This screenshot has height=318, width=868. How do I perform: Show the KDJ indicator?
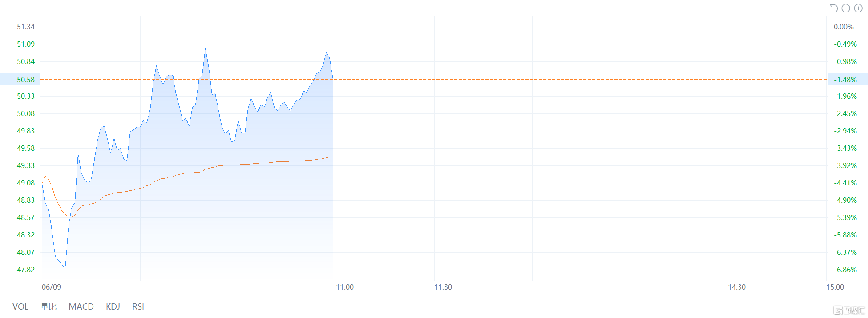[113, 306]
